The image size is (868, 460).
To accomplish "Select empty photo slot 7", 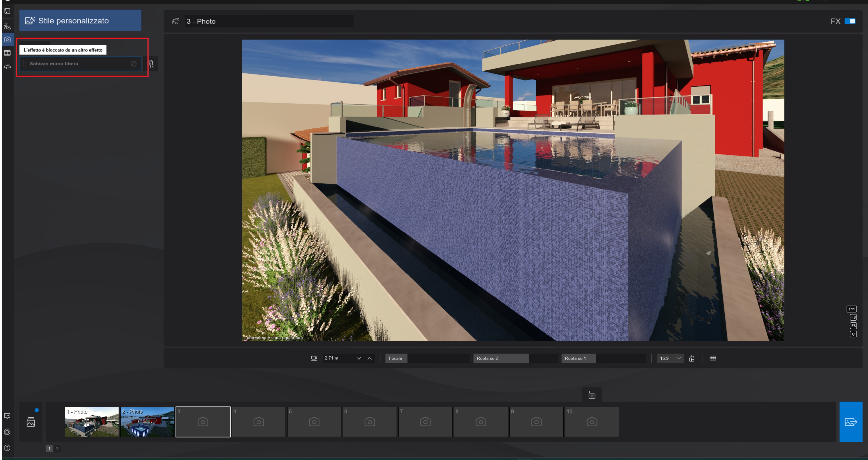I will 425,422.
